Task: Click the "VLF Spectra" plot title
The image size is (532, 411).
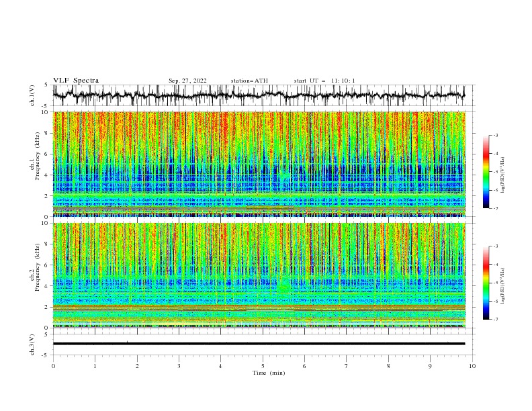Action: [76, 81]
